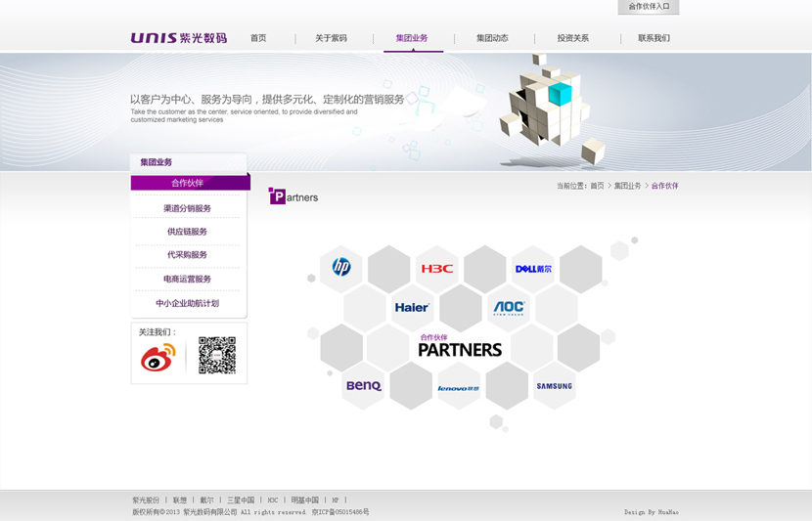The height and width of the screenshot is (521, 812).
Task: Select 合作伙伴 in the sidebar
Action: tap(190, 183)
